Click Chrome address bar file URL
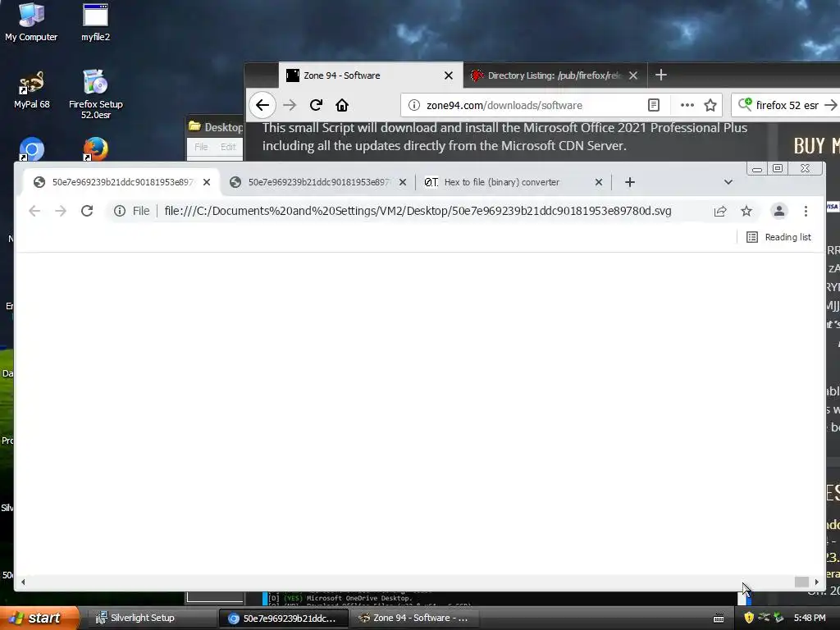The width and height of the screenshot is (840, 630). pos(418,211)
